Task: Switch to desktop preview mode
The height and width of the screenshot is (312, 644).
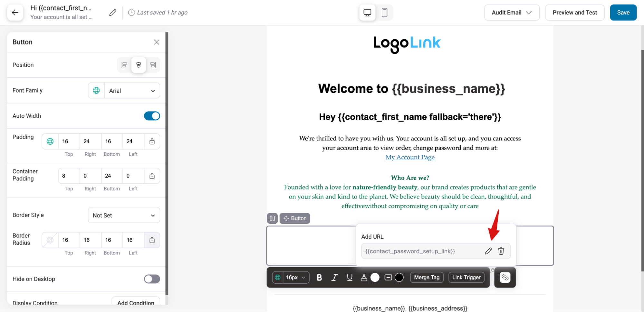Action: (367, 12)
